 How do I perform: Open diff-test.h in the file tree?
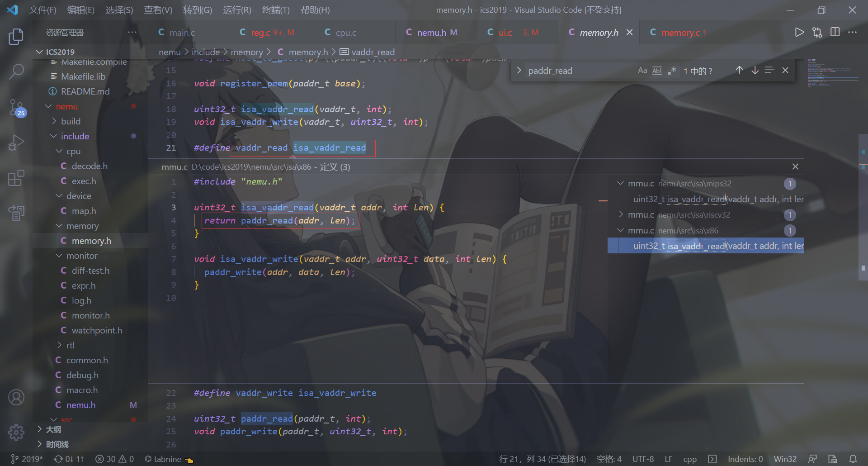[90, 271]
